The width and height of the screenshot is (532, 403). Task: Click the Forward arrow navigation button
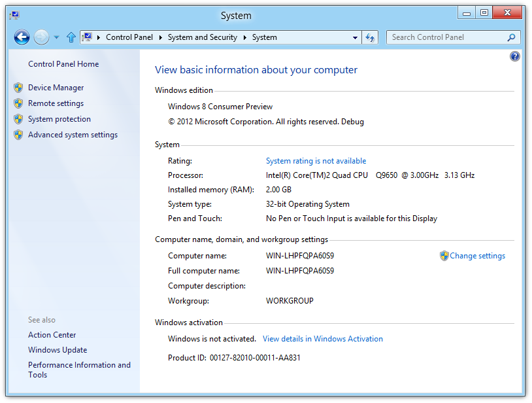(x=41, y=37)
